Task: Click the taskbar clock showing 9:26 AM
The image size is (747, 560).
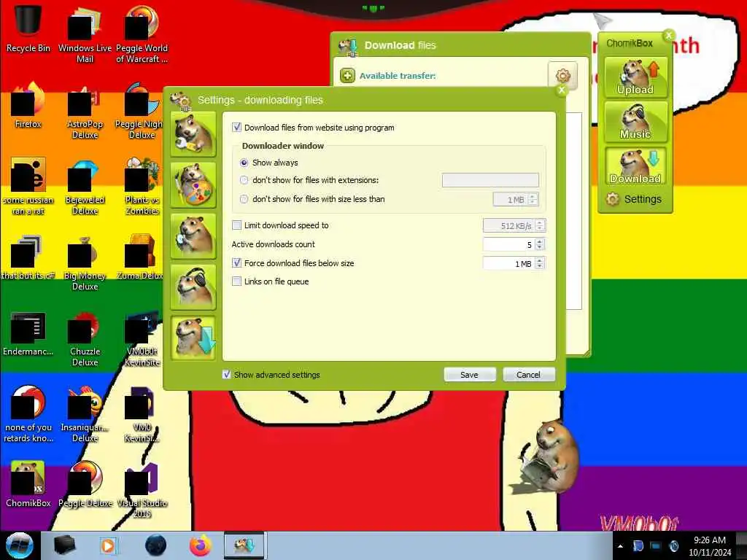Action: 710,546
